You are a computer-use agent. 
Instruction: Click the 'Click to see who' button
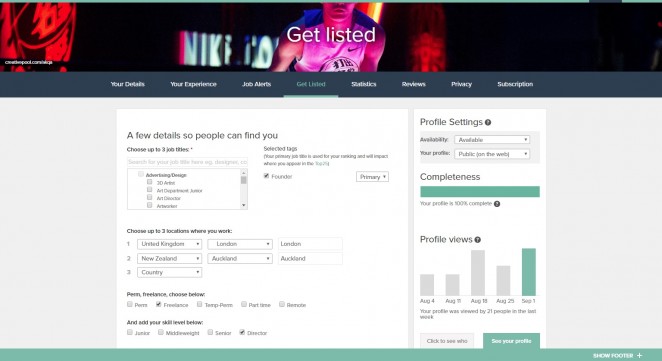(x=447, y=341)
